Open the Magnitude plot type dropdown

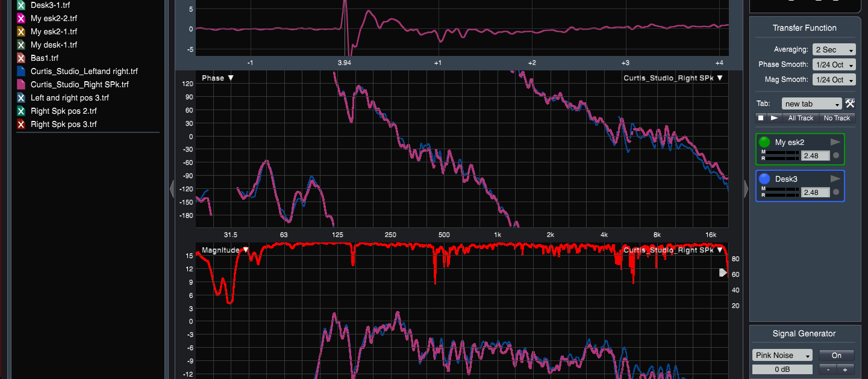225,250
